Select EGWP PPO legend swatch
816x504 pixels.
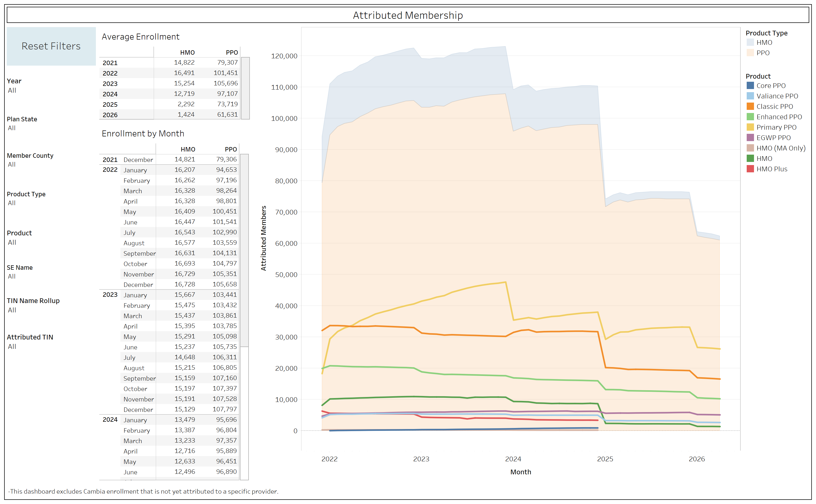(750, 138)
